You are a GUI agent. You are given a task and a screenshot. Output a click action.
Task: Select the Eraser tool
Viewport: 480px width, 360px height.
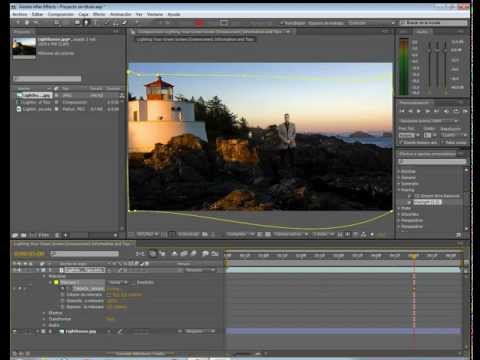(x=124, y=23)
